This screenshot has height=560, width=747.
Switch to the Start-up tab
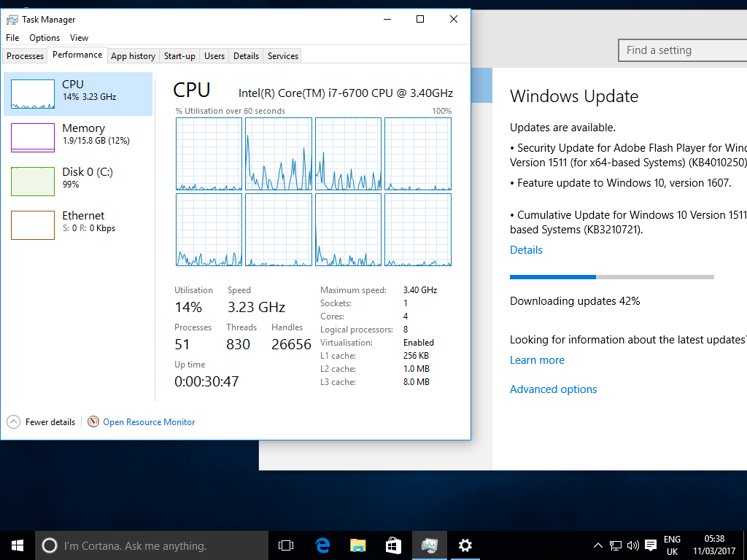coord(179,55)
